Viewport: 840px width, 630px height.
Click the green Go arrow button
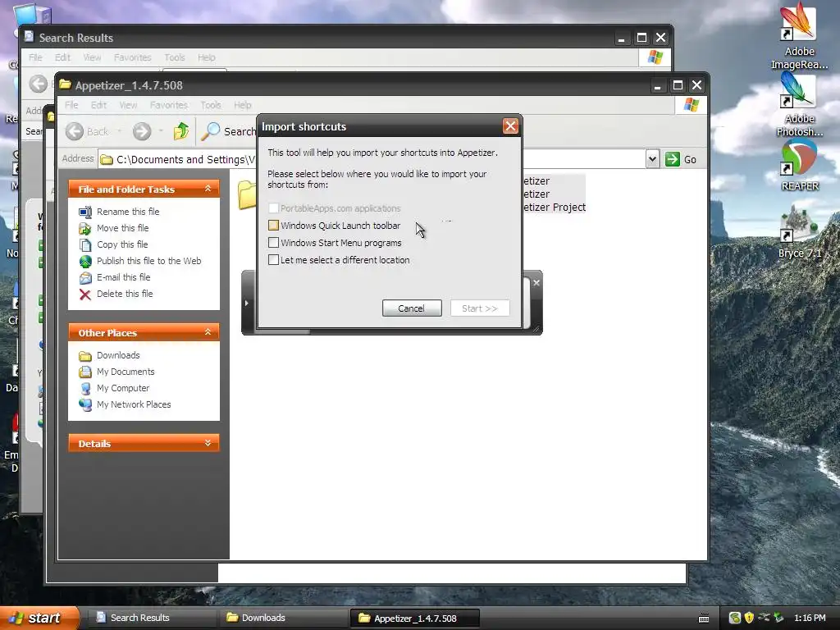coord(673,159)
